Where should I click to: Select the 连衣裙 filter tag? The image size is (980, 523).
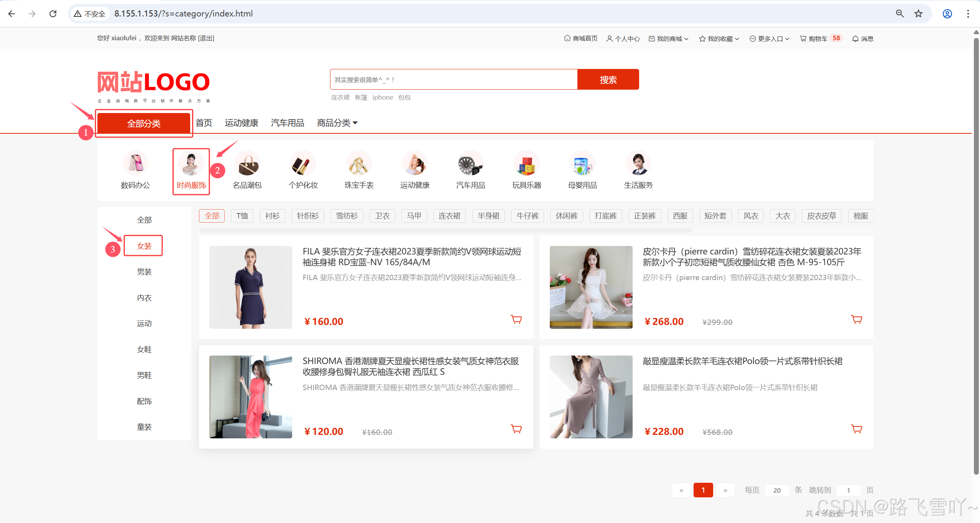449,216
